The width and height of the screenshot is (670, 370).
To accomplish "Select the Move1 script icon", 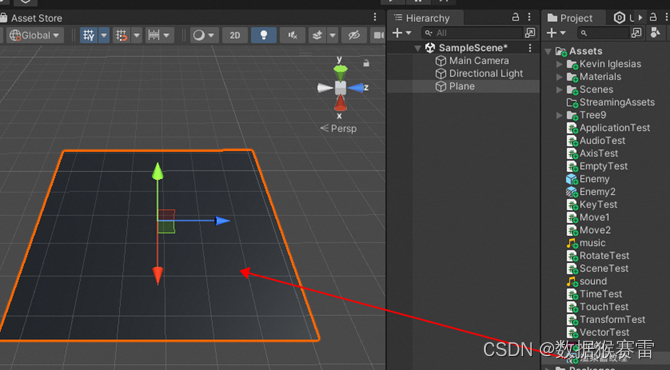I will [572, 218].
